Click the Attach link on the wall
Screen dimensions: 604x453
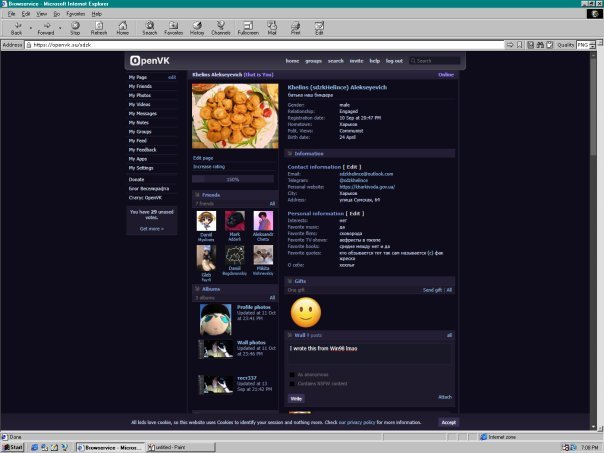pyautogui.click(x=445, y=397)
